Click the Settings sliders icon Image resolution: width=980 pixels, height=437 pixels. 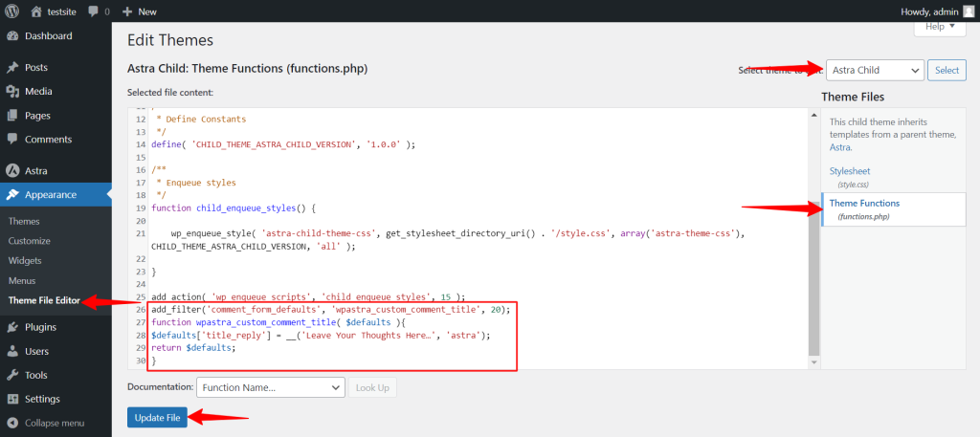(12, 399)
